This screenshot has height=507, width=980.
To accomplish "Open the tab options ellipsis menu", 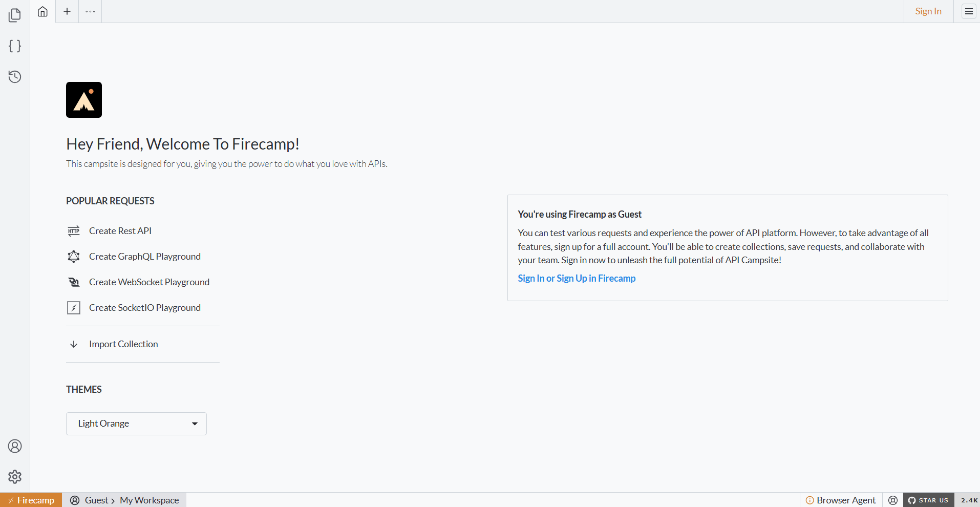I will click(90, 11).
